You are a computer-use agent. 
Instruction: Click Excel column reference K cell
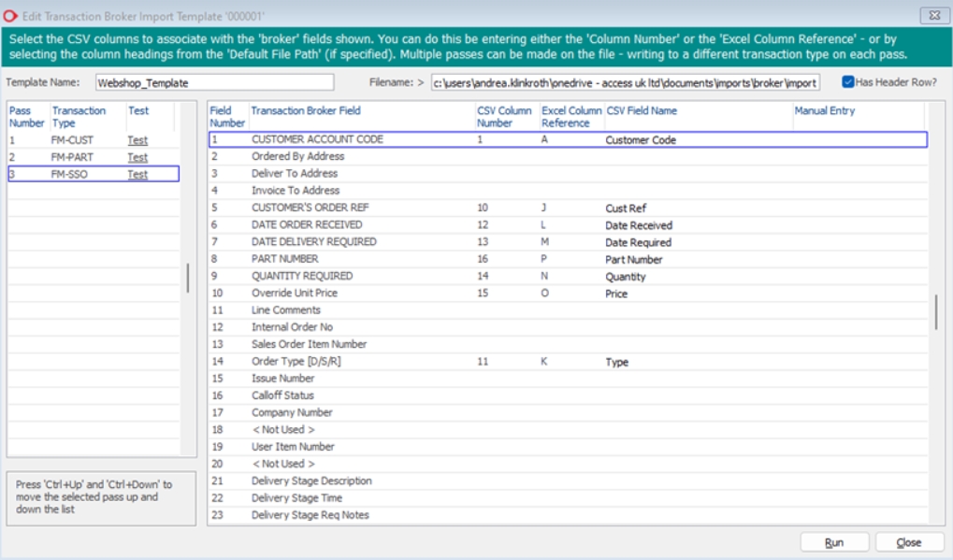tap(544, 362)
